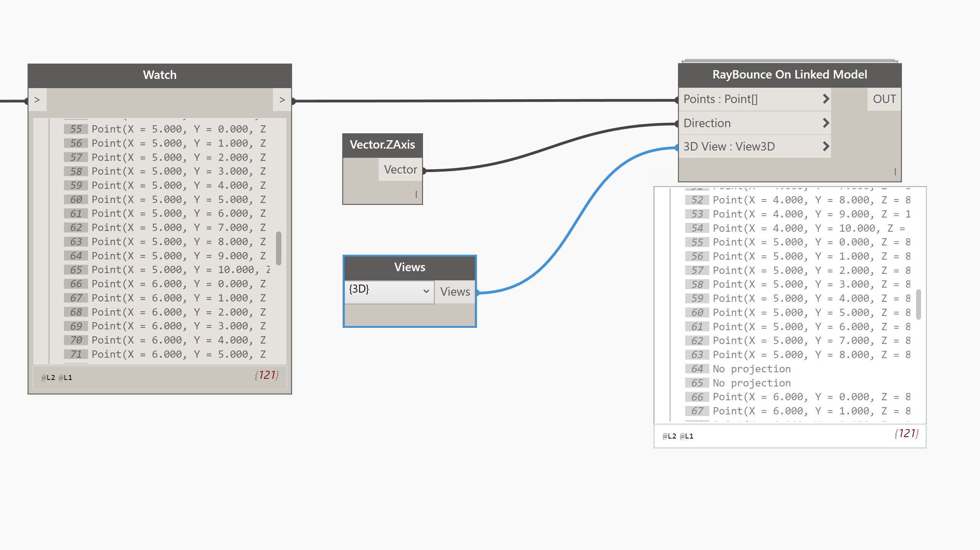Click 3D View port chevron
The image size is (980, 550).
pos(826,146)
